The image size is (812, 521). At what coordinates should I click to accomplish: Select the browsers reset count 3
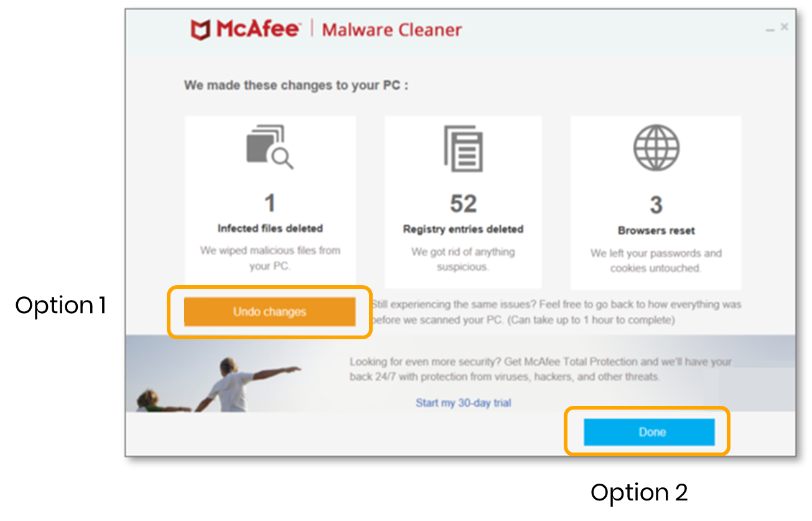tap(656, 205)
